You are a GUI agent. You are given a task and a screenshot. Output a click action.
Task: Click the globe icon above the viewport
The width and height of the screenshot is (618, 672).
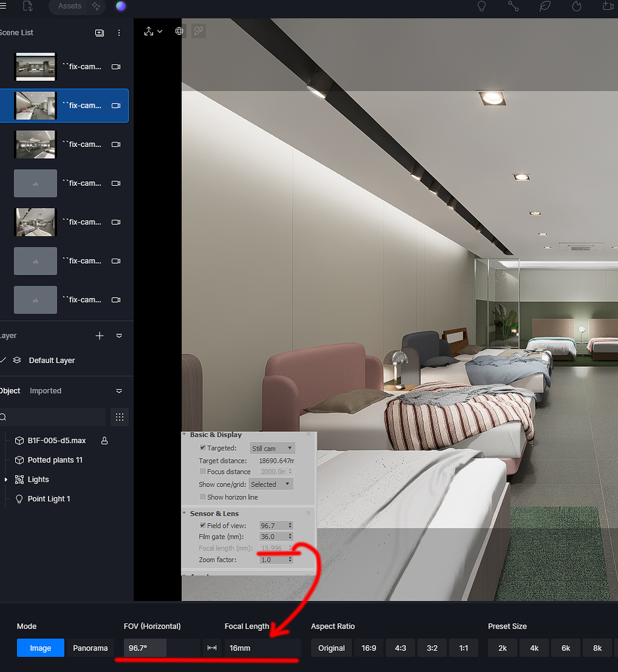tap(179, 31)
